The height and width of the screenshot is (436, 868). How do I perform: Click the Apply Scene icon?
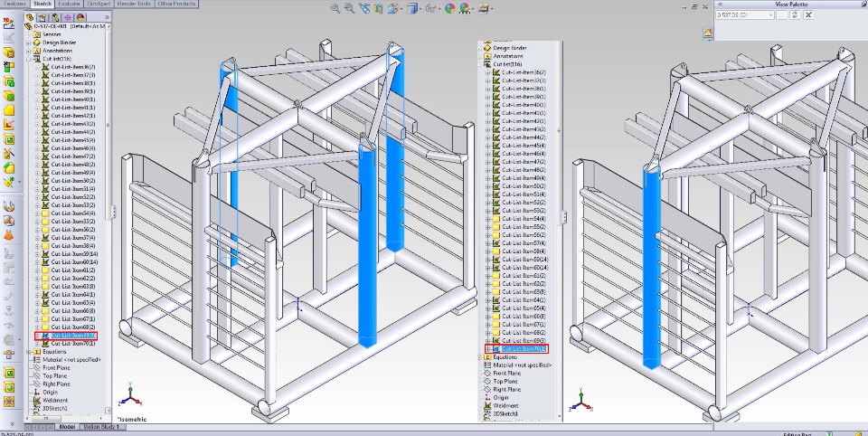point(464,8)
